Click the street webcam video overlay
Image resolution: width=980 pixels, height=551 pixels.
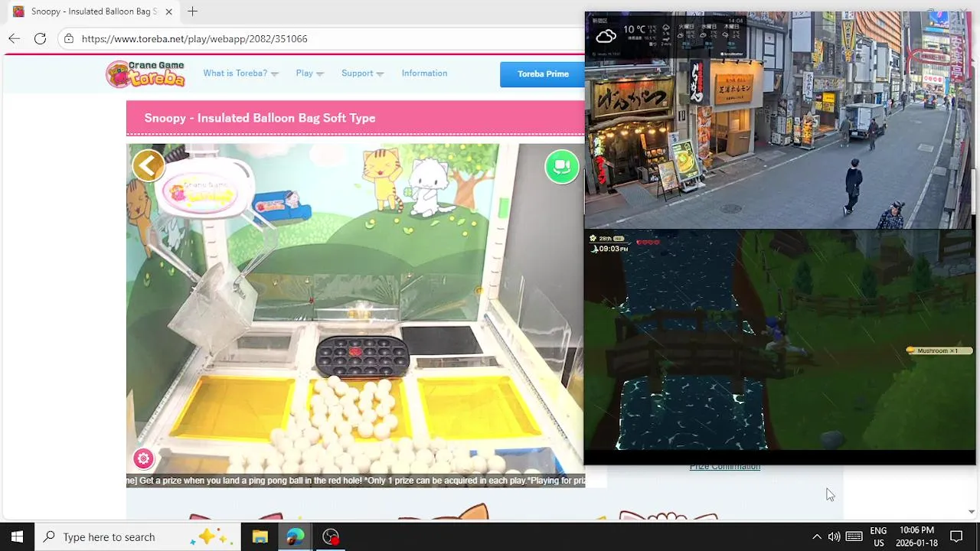click(x=779, y=120)
